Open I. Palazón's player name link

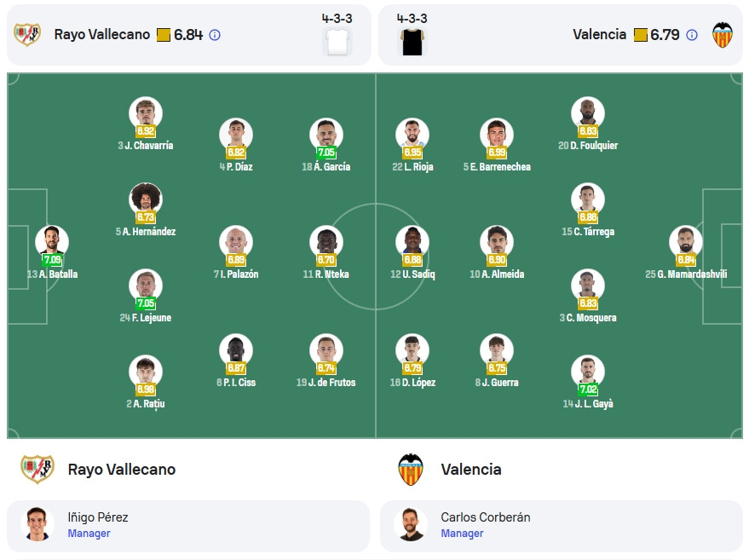tap(236, 274)
